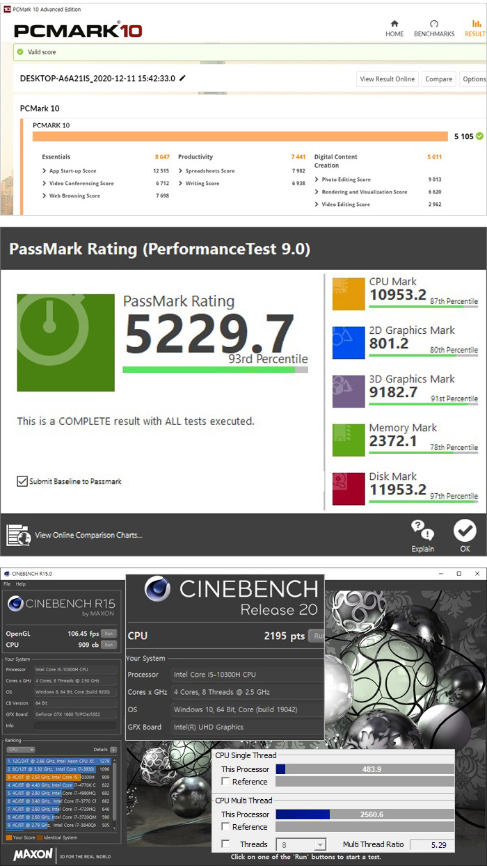The image size is (487, 868).
Task: Click the Cinebench R15 ranking scrollbar
Action: [114, 793]
